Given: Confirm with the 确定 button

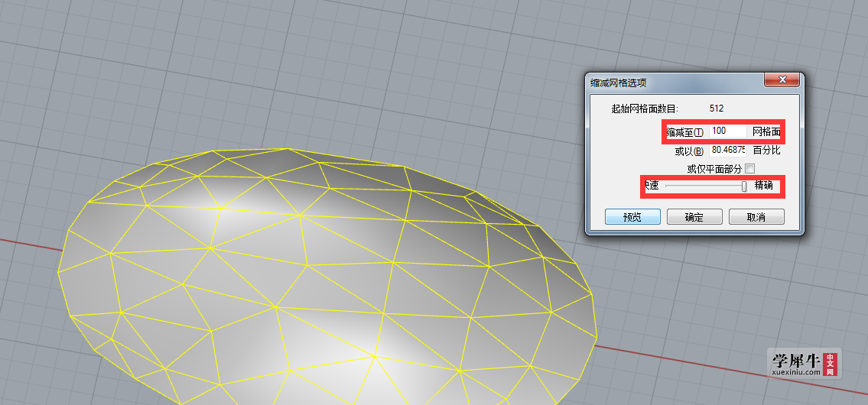Looking at the screenshot, I should click(694, 217).
